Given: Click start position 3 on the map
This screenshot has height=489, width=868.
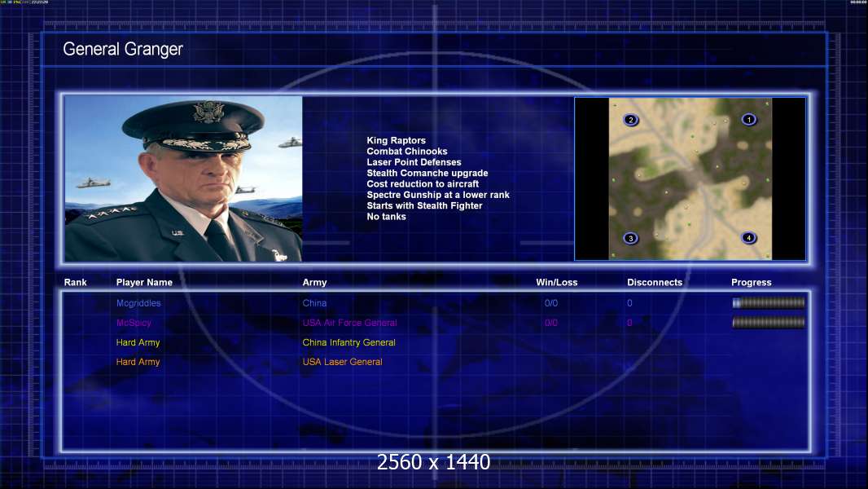Looking at the screenshot, I should [630, 238].
